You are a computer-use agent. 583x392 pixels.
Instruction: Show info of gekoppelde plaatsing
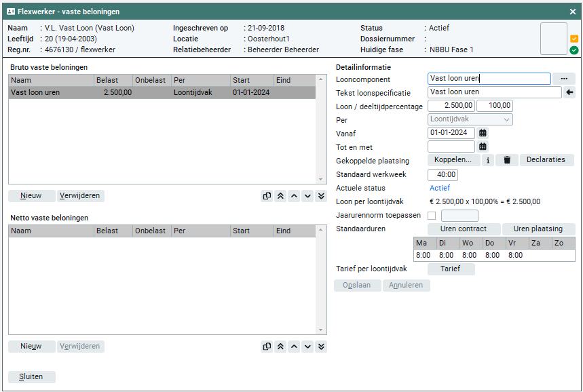[x=488, y=160]
